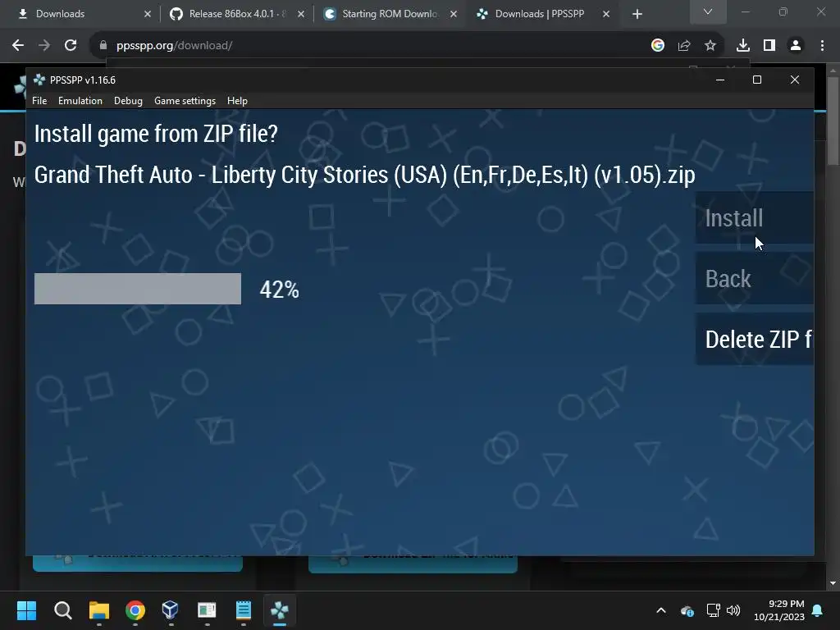840x630 pixels.
Task: Close the Downloads browser tab
Action: [x=148, y=14]
